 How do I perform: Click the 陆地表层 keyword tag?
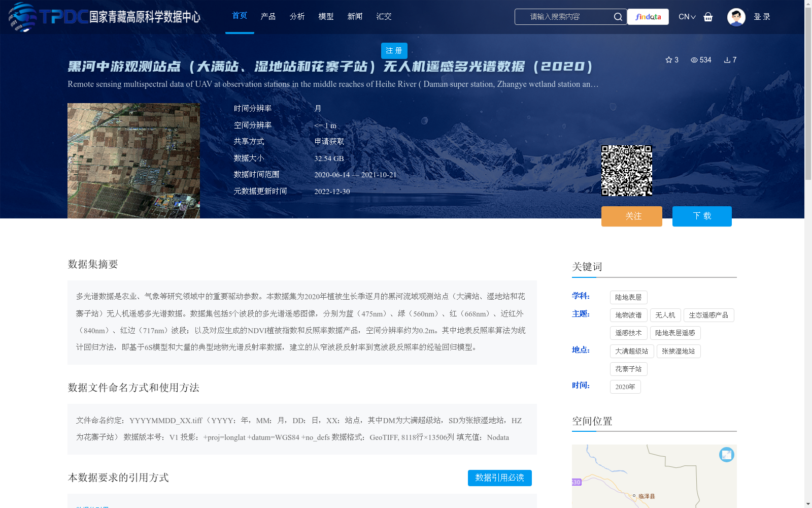click(628, 298)
